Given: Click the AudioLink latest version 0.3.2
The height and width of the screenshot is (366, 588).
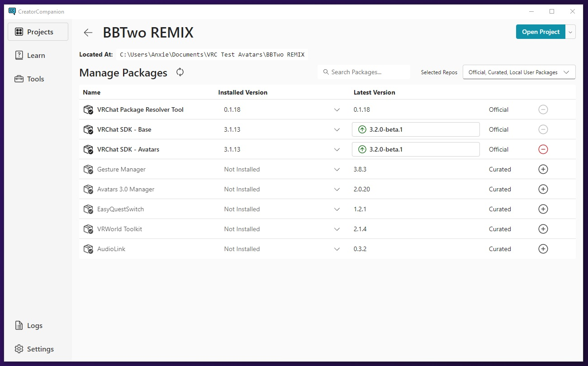Looking at the screenshot, I should point(361,249).
